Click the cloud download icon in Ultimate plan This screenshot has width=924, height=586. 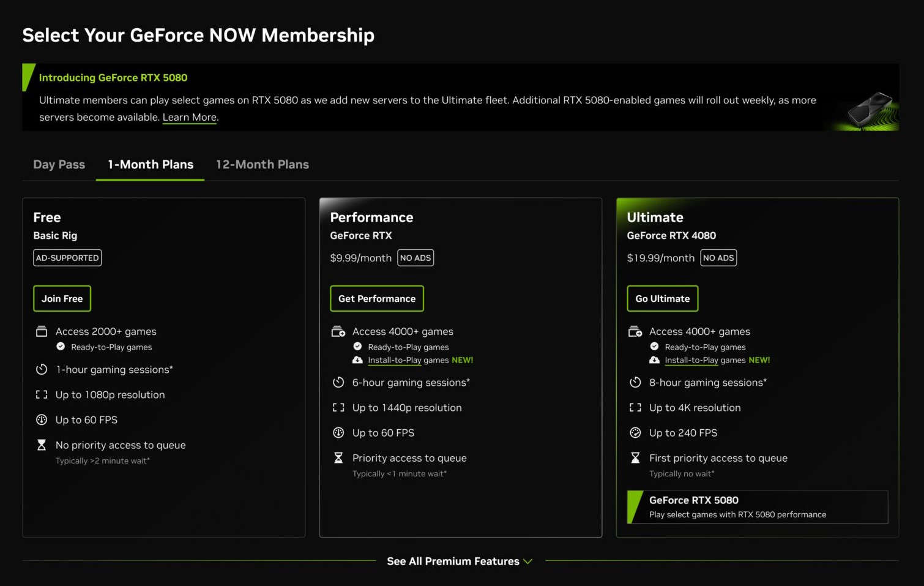[x=654, y=360]
